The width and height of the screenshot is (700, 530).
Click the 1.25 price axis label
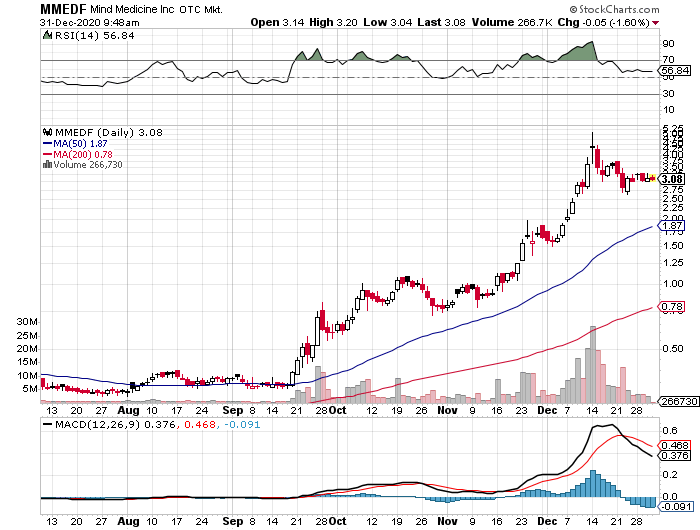click(x=673, y=263)
